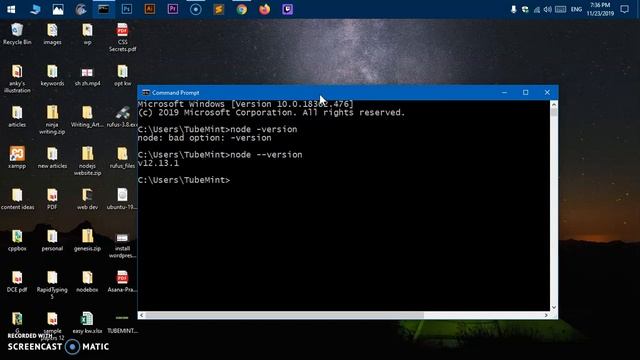640x360 pixels.
Task: Switch to Command Prompt taskbar button
Action: click(104, 9)
